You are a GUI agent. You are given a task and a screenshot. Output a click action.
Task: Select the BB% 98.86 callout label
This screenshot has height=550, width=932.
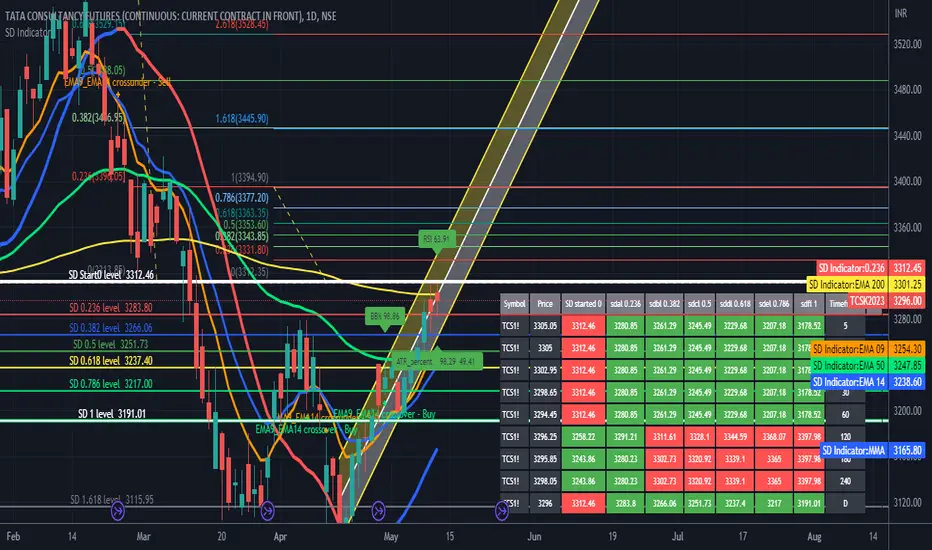pos(385,316)
